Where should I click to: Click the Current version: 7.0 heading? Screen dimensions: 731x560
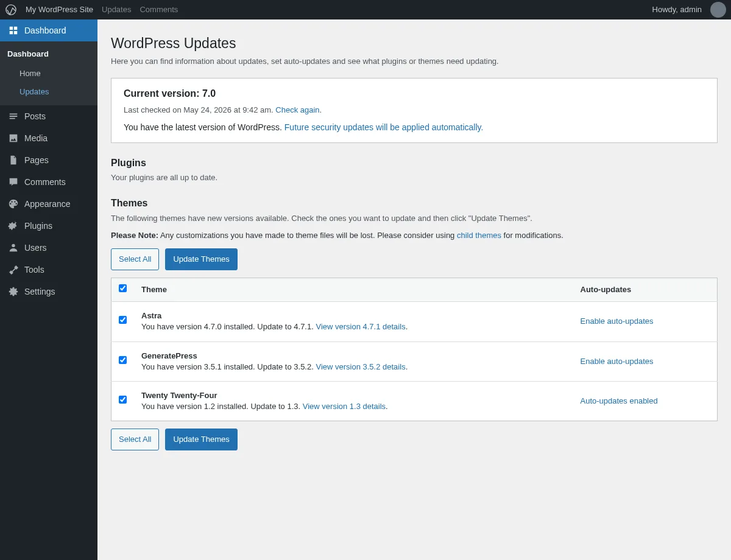click(169, 94)
